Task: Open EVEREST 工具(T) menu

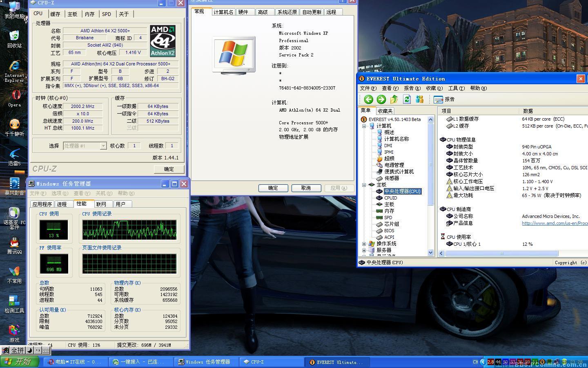Action: [456, 88]
